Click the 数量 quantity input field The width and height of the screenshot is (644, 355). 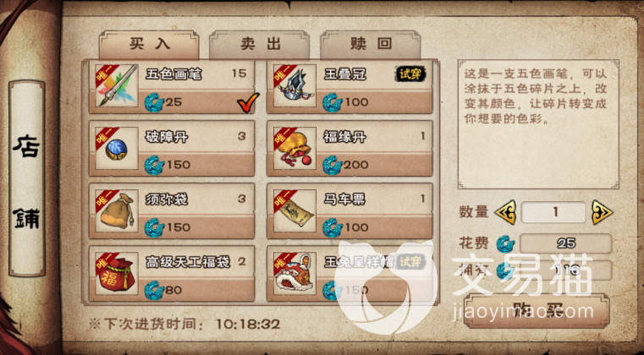(553, 212)
